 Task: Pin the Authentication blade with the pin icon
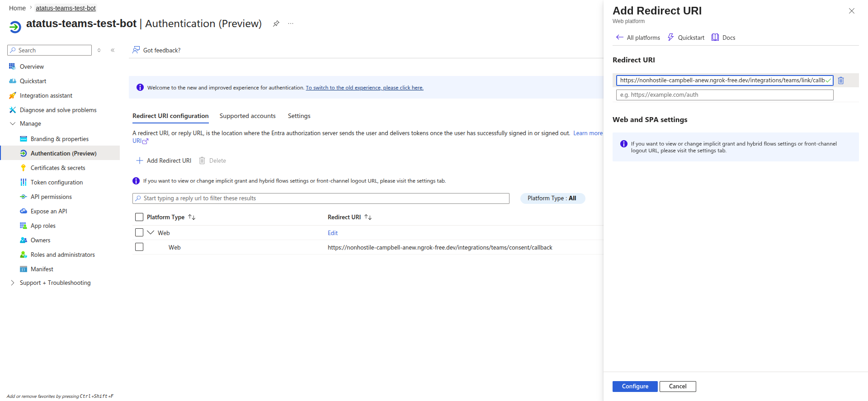[276, 24]
